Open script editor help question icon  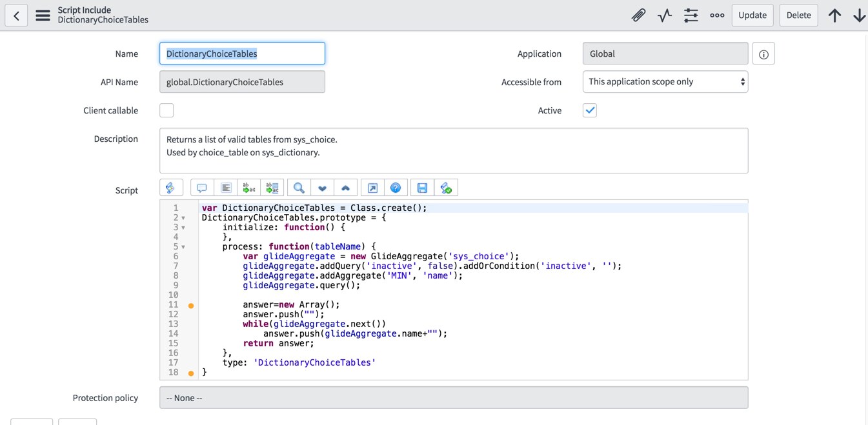click(396, 188)
